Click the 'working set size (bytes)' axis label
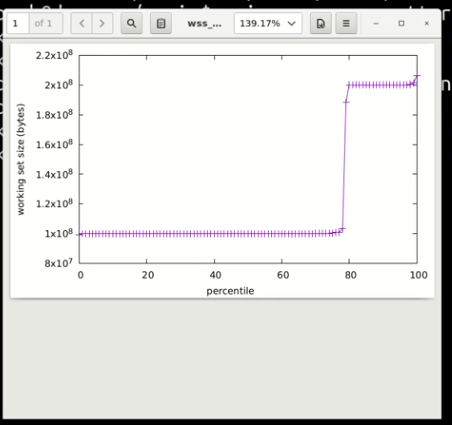Screen dimensions: 452x425 (21, 159)
